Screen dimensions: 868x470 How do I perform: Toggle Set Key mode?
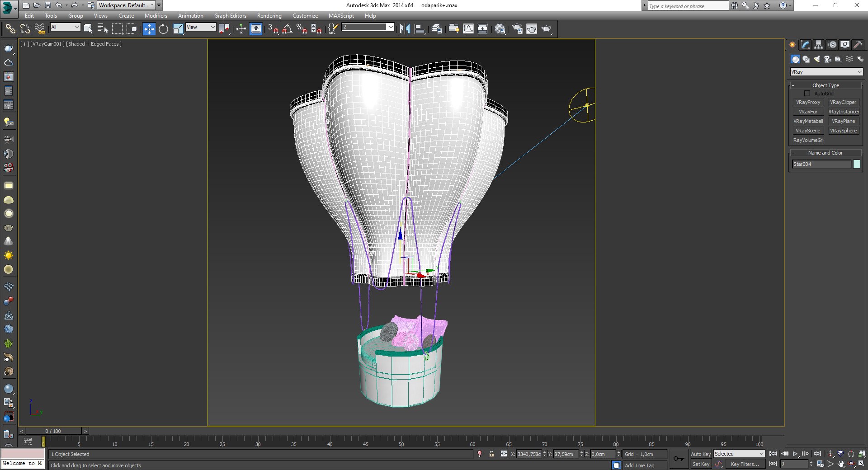click(700, 464)
